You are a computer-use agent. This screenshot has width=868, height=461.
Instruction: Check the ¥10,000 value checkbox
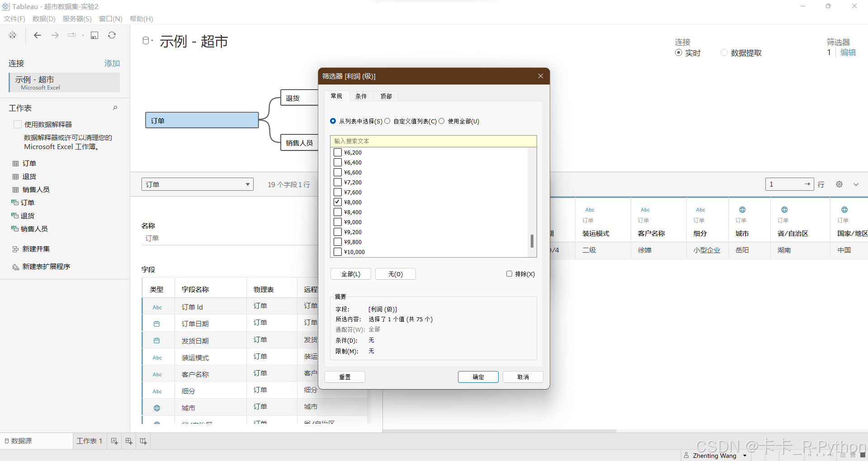(x=338, y=252)
